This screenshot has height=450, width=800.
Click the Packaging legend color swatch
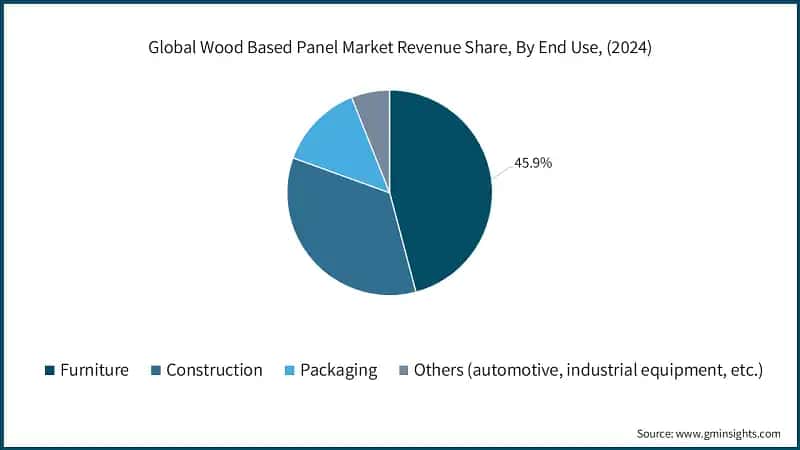tap(290, 370)
